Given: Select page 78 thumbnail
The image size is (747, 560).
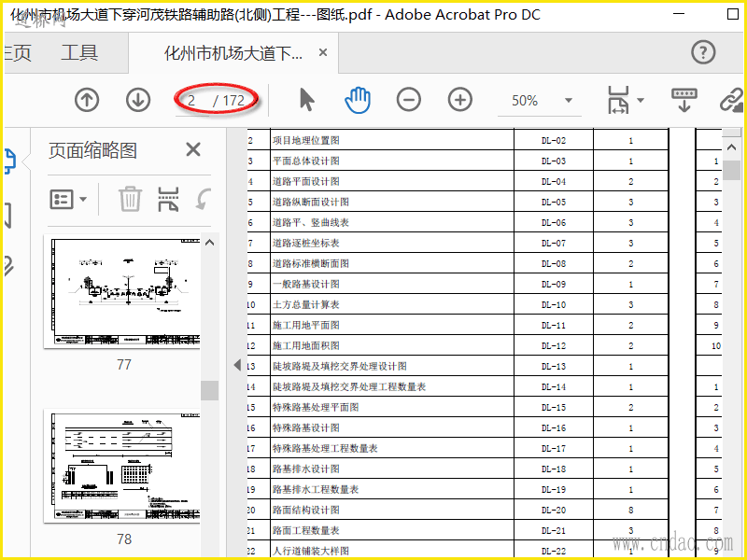Looking at the screenshot, I should (x=122, y=467).
